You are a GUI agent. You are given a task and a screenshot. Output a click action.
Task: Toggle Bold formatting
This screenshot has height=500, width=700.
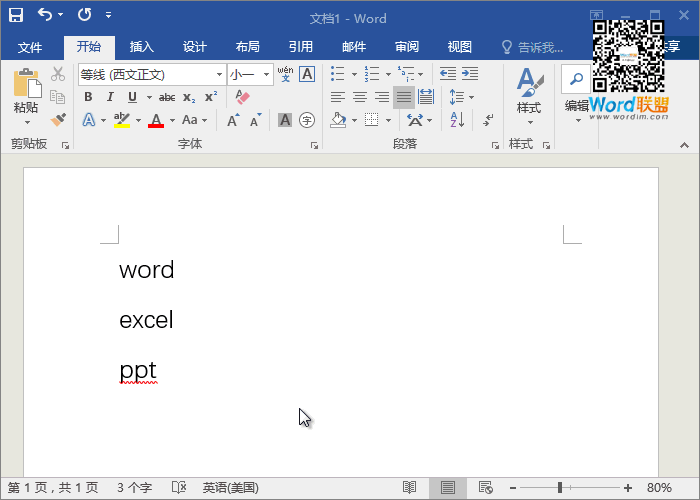point(88,97)
